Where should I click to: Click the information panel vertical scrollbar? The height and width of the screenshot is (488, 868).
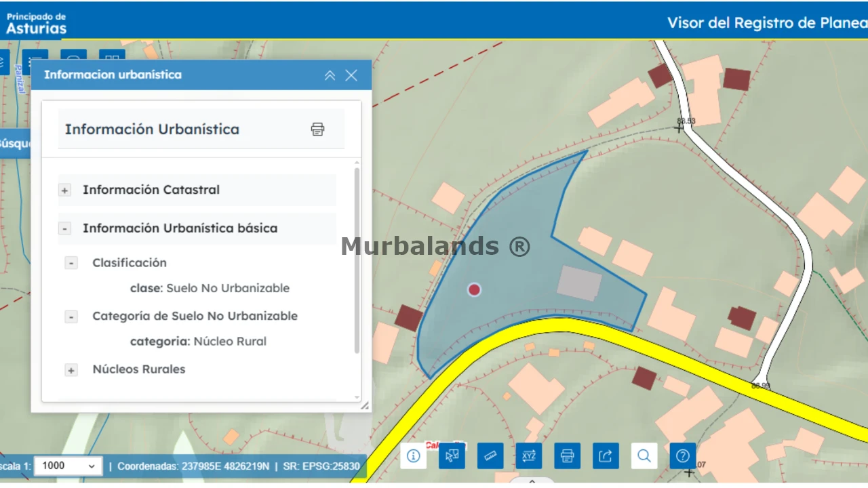357,260
